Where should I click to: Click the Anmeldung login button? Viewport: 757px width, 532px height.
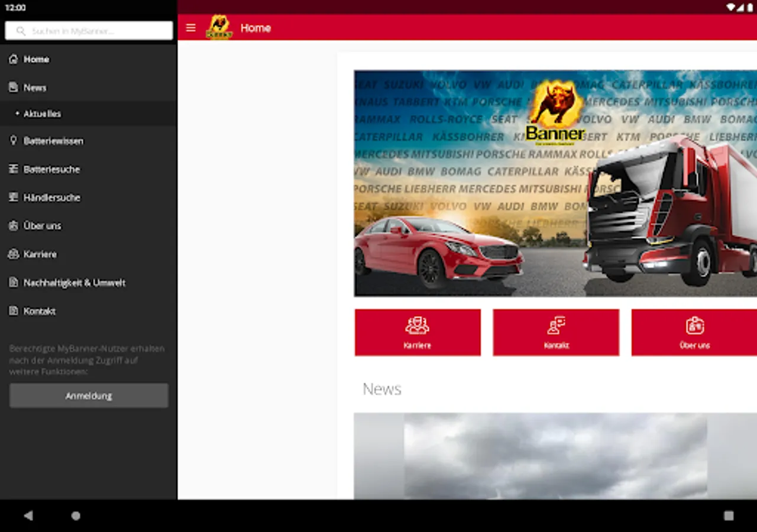coord(89,395)
